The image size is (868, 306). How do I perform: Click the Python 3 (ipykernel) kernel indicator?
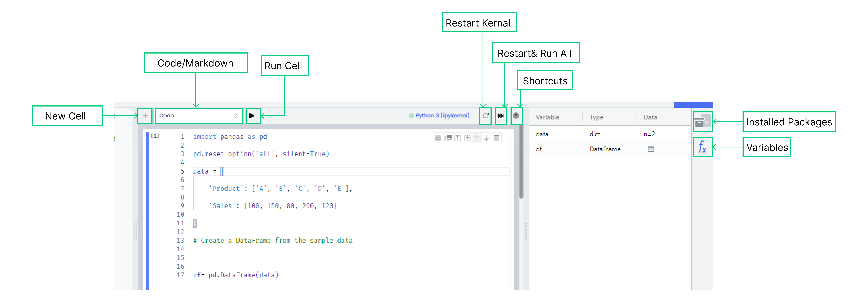tap(439, 116)
